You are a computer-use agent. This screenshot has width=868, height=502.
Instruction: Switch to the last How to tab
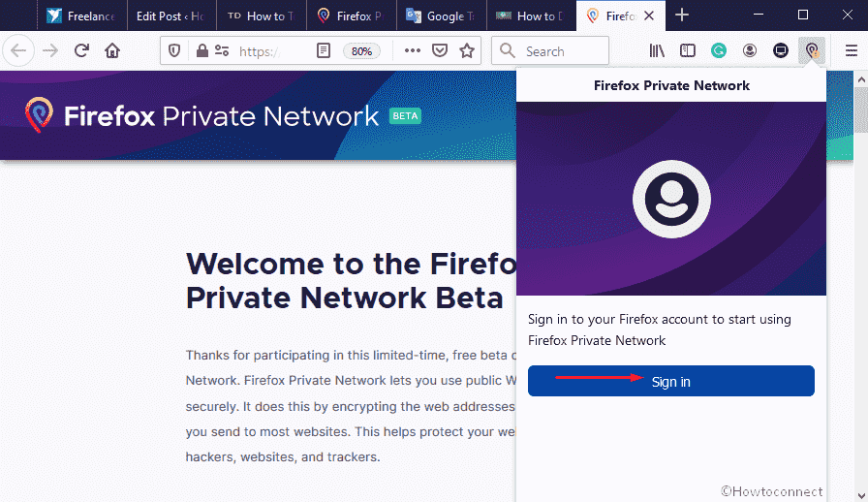pyautogui.click(x=531, y=16)
